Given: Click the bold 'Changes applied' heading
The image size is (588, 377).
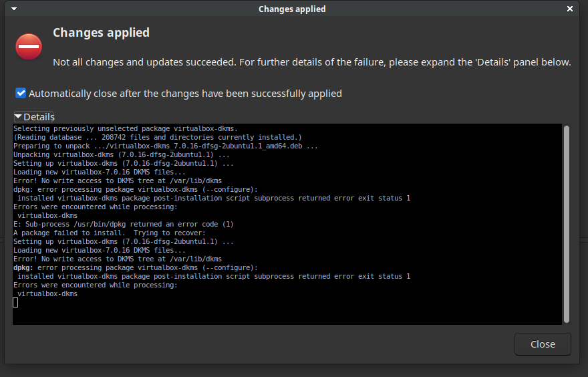Looking at the screenshot, I should coord(102,33).
